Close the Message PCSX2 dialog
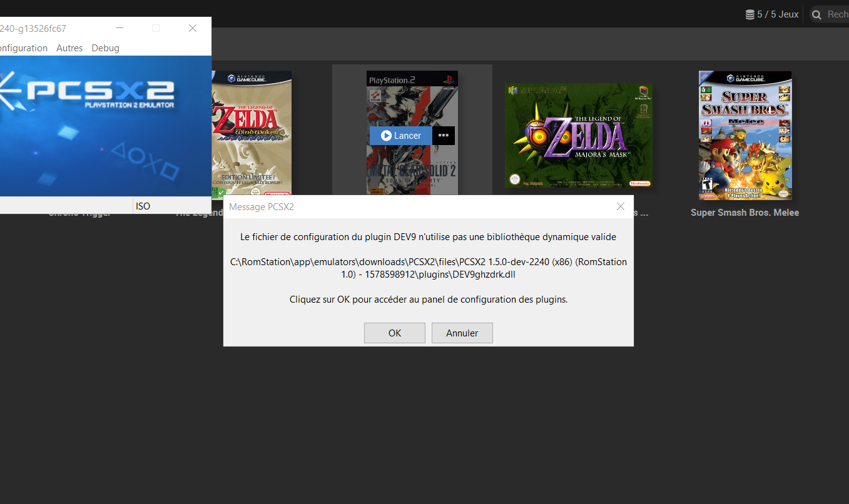The height and width of the screenshot is (504, 849). pos(620,206)
